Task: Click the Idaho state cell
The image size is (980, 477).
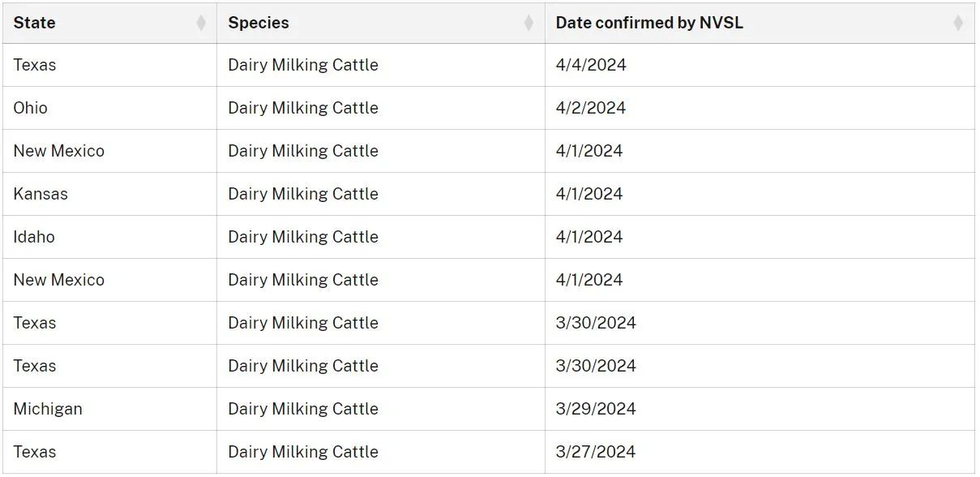Action: click(x=34, y=237)
